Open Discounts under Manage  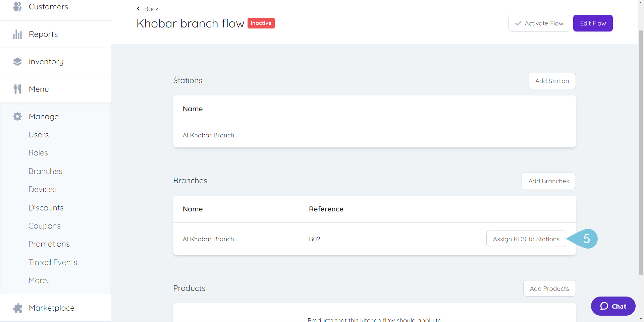pyautogui.click(x=46, y=208)
